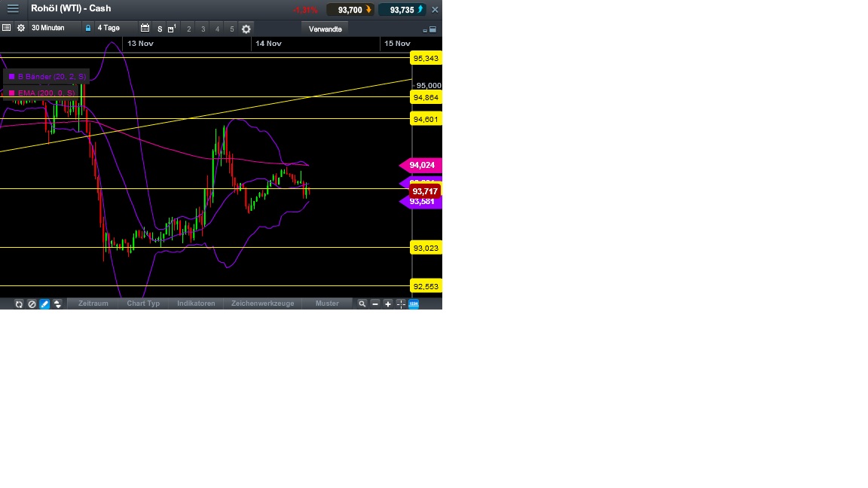The image size is (868, 488).
Task: Click the magnifier zoom icon
Action: click(362, 303)
